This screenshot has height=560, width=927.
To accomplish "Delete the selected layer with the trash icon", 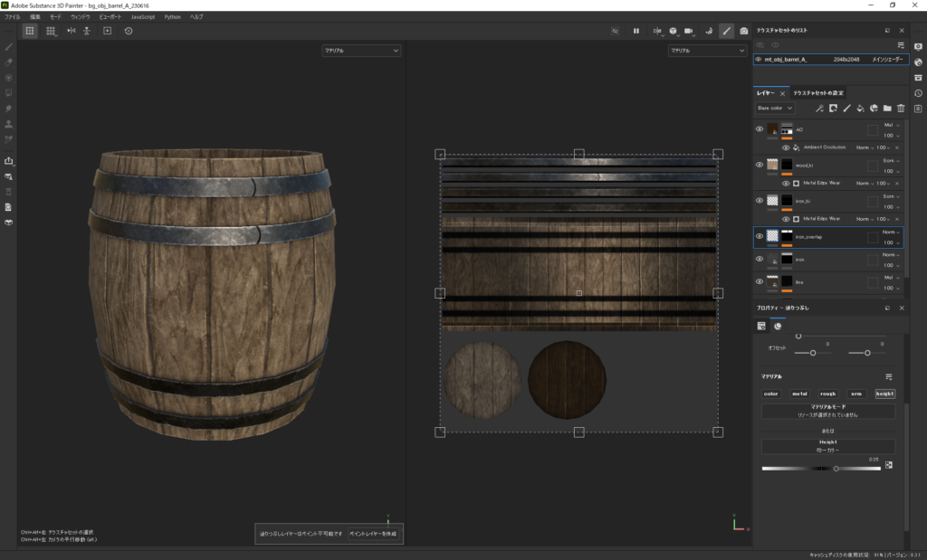I will (x=901, y=108).
